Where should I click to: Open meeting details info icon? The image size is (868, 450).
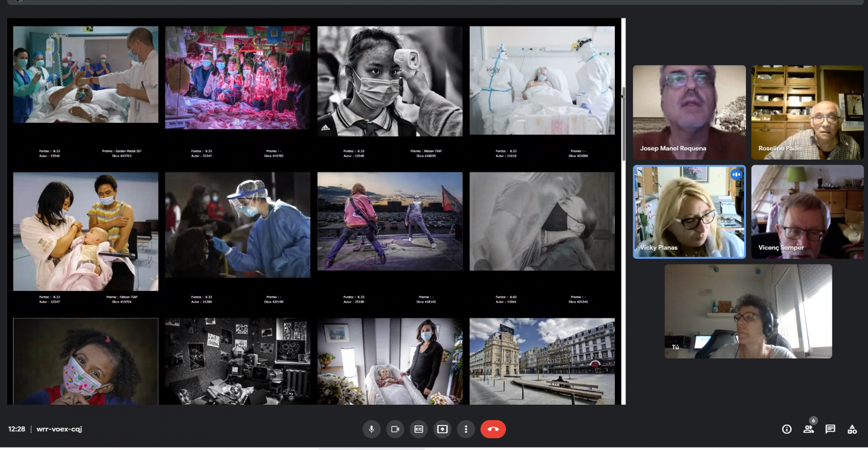pyautogui.click(x=787, y=429)
